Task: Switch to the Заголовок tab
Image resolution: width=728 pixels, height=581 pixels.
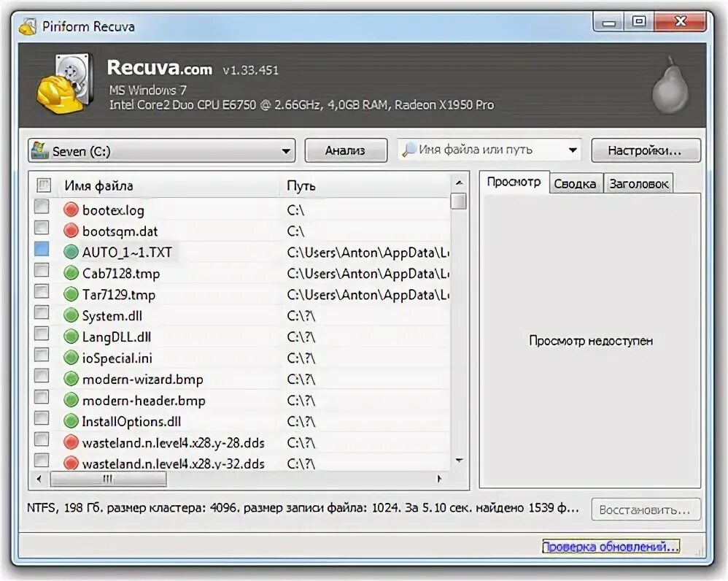Action: coord(638,184)
